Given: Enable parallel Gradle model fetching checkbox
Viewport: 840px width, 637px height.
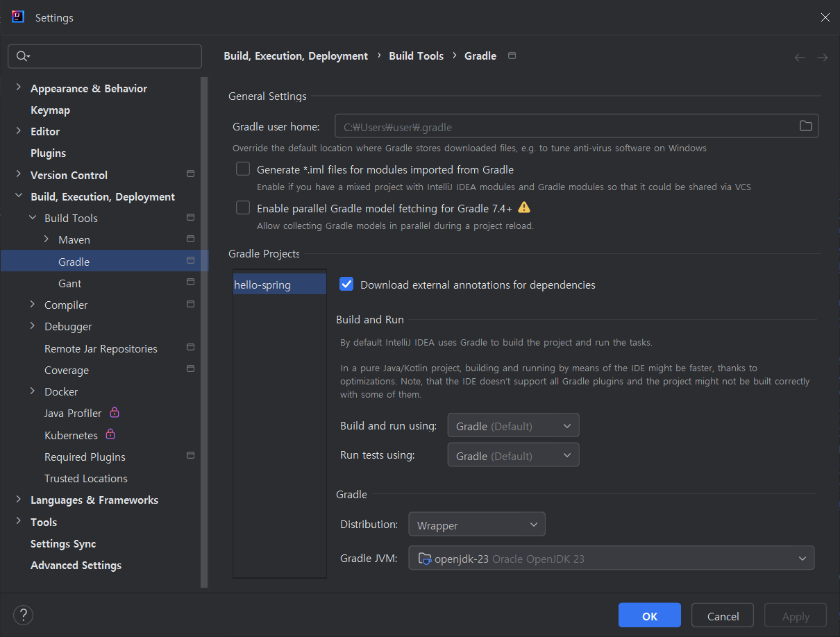Looking at the screenshot, I should pos(243,207).
